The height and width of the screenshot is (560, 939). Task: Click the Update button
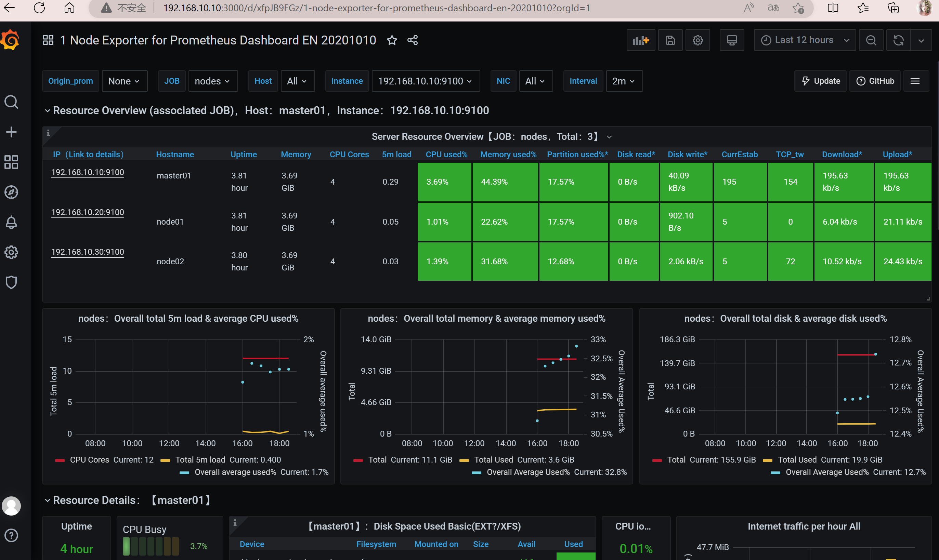pyautogui.click(x=821, y=81)
